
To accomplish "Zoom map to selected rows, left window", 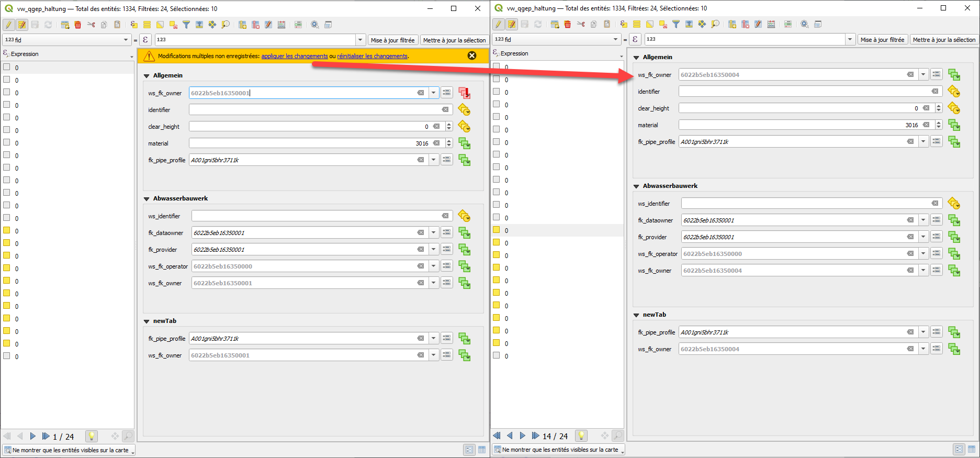I will pos(226,25).
